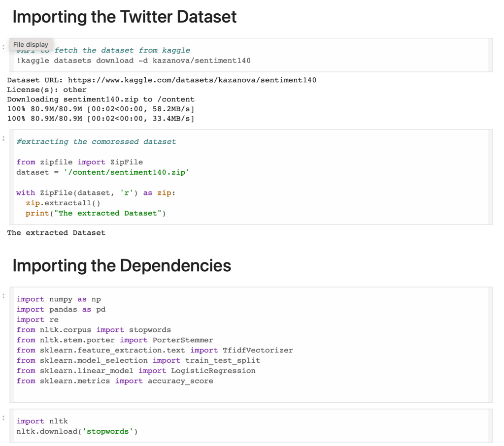The width and height of the screenshot is (504, 446).
Task: Click the drag handle of the numpy imports cell
Action: (3, 296)
